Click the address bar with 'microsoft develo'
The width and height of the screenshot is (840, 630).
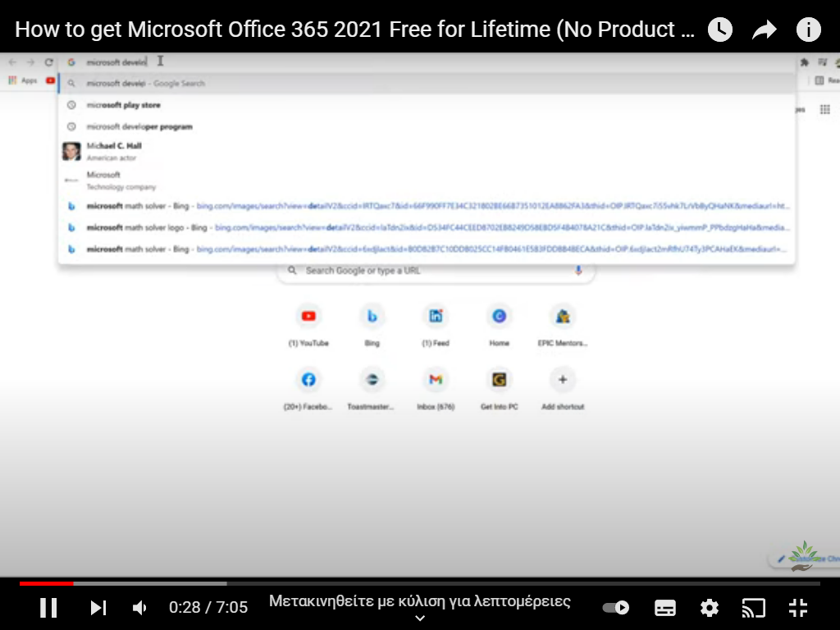pos(427,62)
